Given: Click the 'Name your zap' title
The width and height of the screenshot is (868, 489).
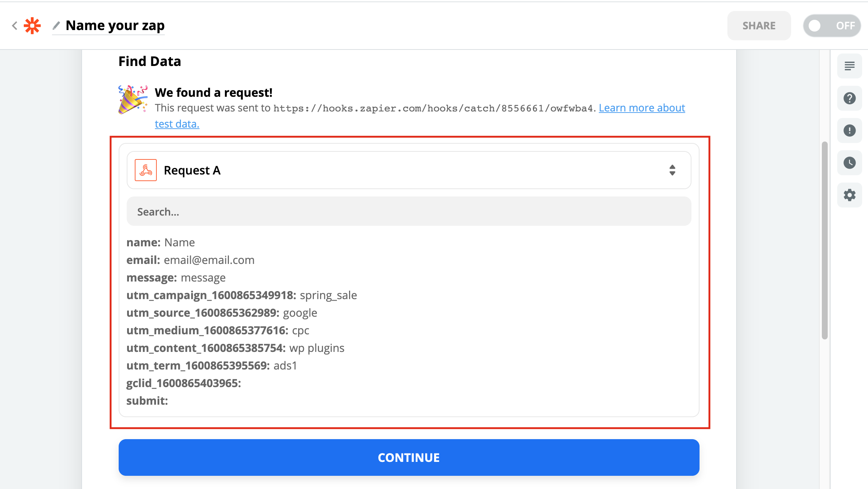Looking at the screenshot, I should click(x=115, y=26).
